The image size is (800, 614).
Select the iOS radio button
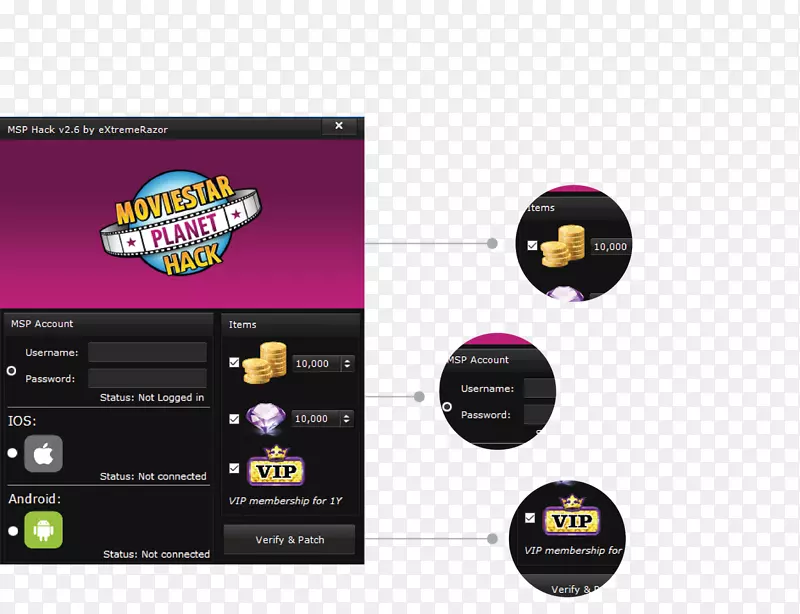pos(12,453)
